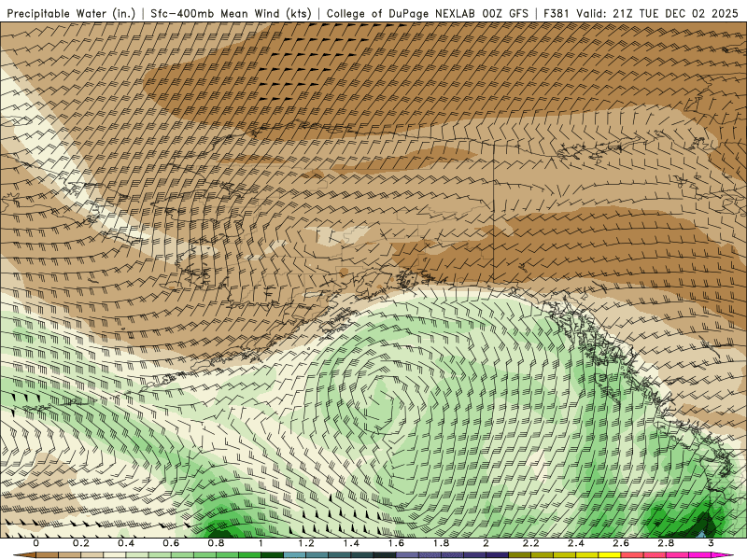Click the '0.8' color scale label

[216, 543]
